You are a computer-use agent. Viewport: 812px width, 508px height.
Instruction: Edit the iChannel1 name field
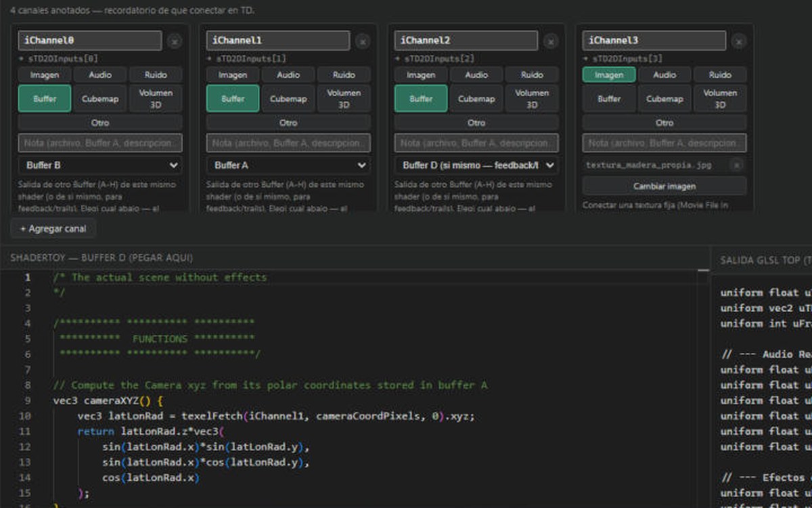278,41
